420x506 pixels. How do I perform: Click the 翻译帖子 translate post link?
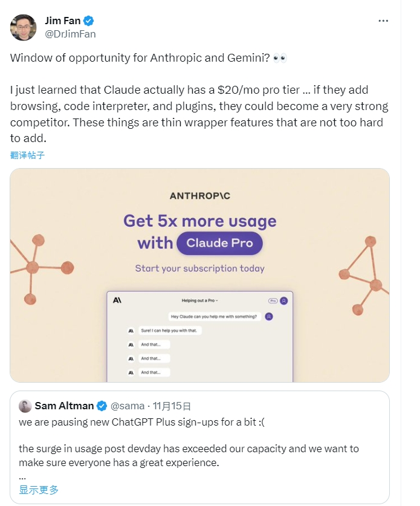click(28, 155)
